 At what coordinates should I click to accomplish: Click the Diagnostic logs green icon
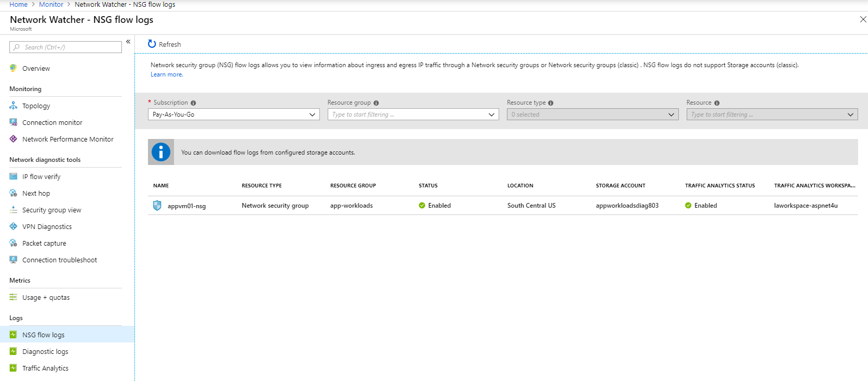coord(13,351)
